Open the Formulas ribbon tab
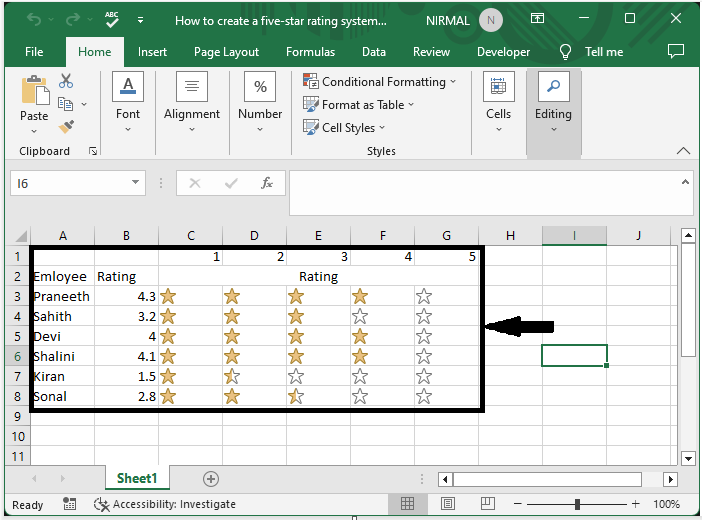Image resolution: width=702 pixels, height=520 pixels. [310, 52]
